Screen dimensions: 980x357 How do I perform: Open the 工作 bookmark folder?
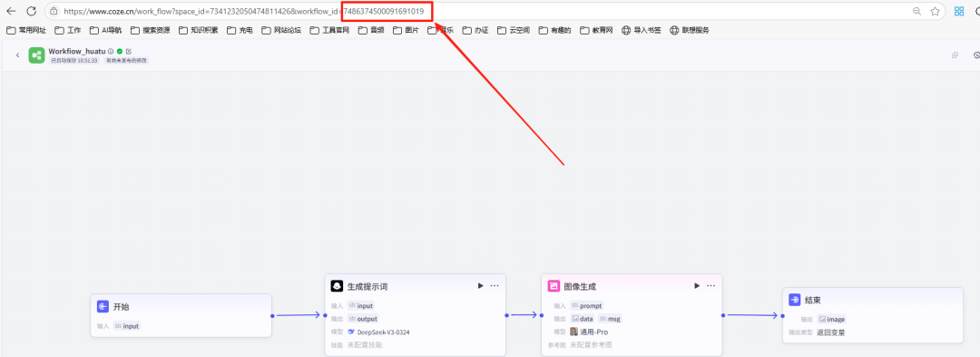(x=68, y=30)
